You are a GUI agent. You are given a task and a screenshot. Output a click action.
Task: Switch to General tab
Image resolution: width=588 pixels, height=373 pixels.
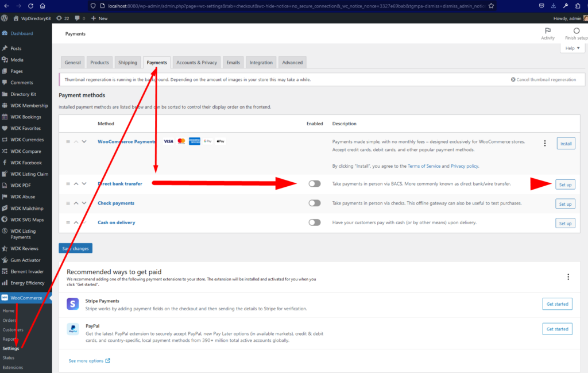pos(72,62)
